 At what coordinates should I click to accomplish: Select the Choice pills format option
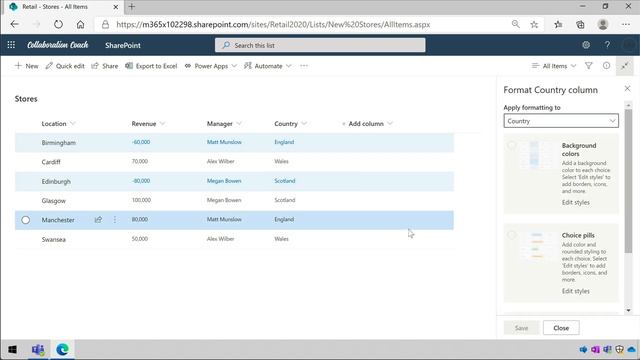point(512,235)
